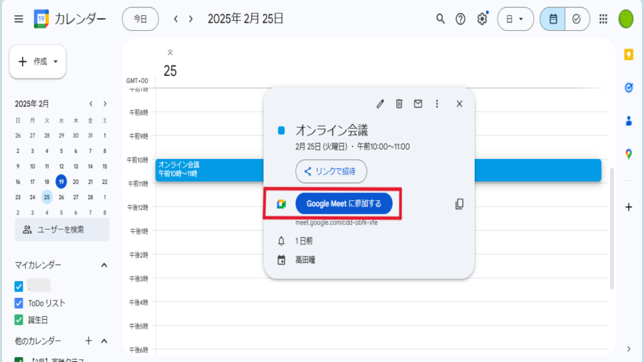The image size is (644, 362).
Task: Join with Google Meet に参加する button
Action: click(344, 204)
